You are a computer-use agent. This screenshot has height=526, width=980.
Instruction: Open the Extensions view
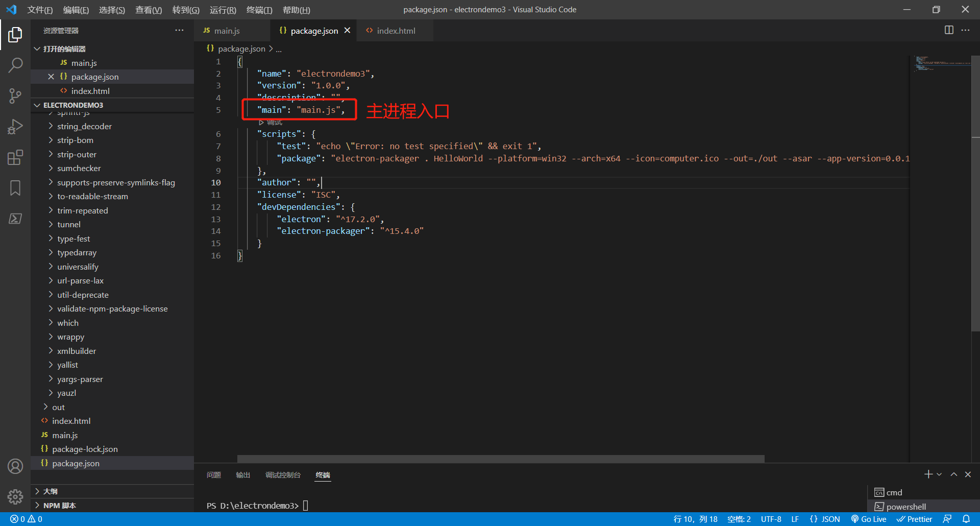click(x=15, y=157)
